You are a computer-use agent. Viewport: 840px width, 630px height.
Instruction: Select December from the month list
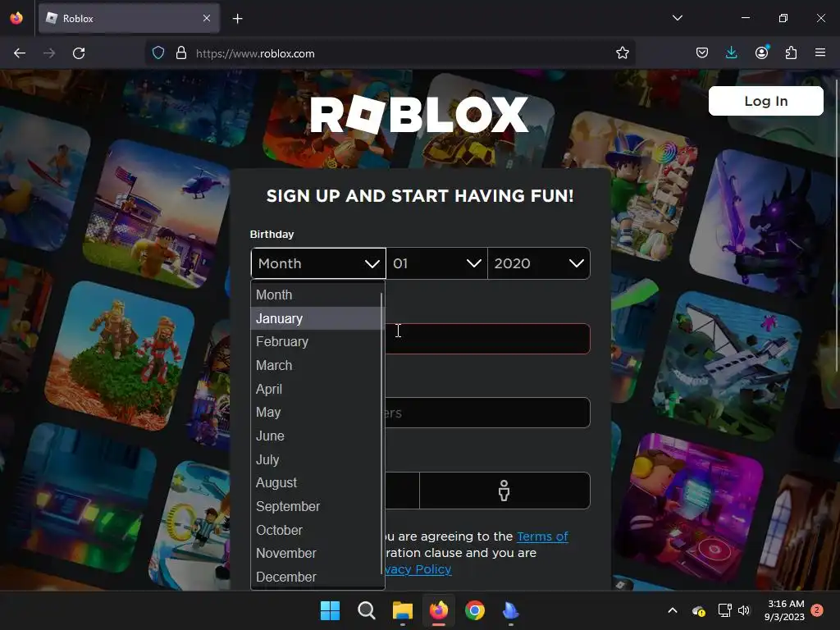pyautogui.click(x=316, y=577)
